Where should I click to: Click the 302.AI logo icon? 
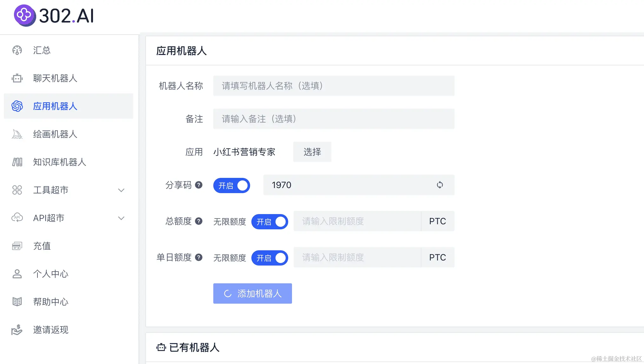24,15
